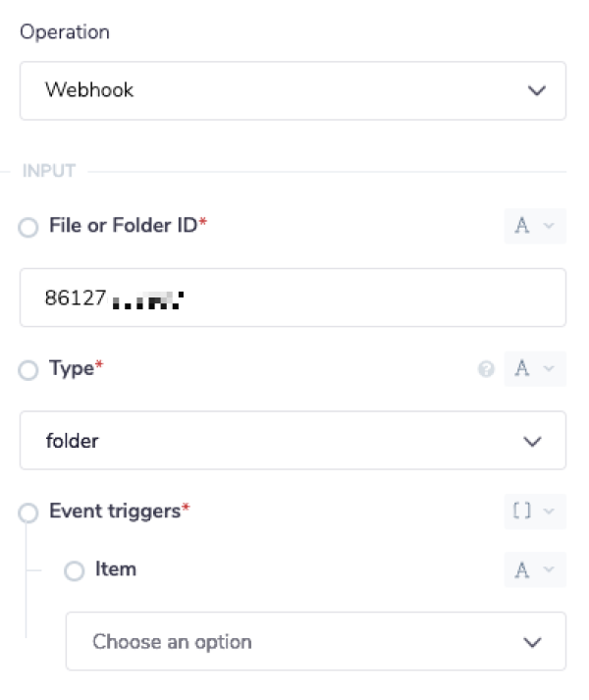Click the Type field label
The image size is (589, 700).
[71, 369]
